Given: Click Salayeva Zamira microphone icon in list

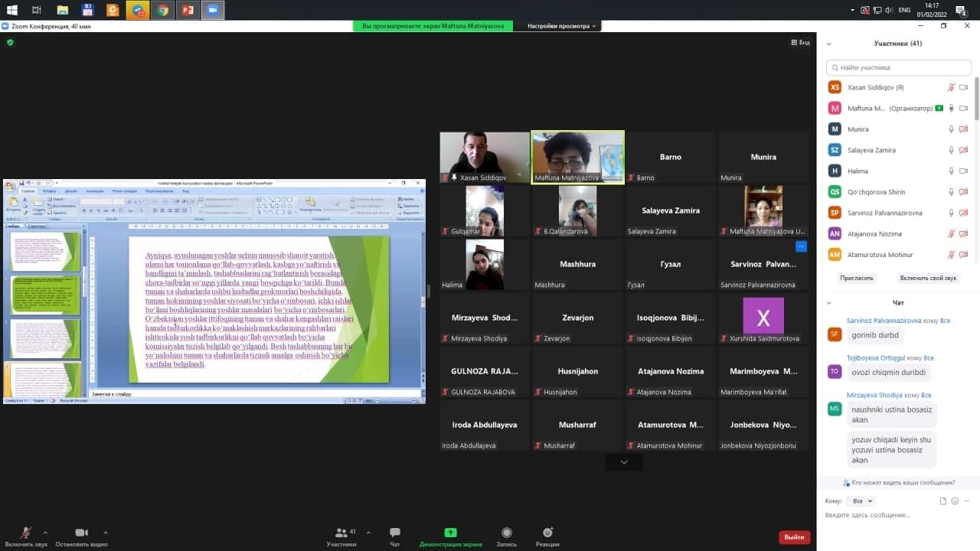Looking at the screenshot, I should (x=952, y=150).
